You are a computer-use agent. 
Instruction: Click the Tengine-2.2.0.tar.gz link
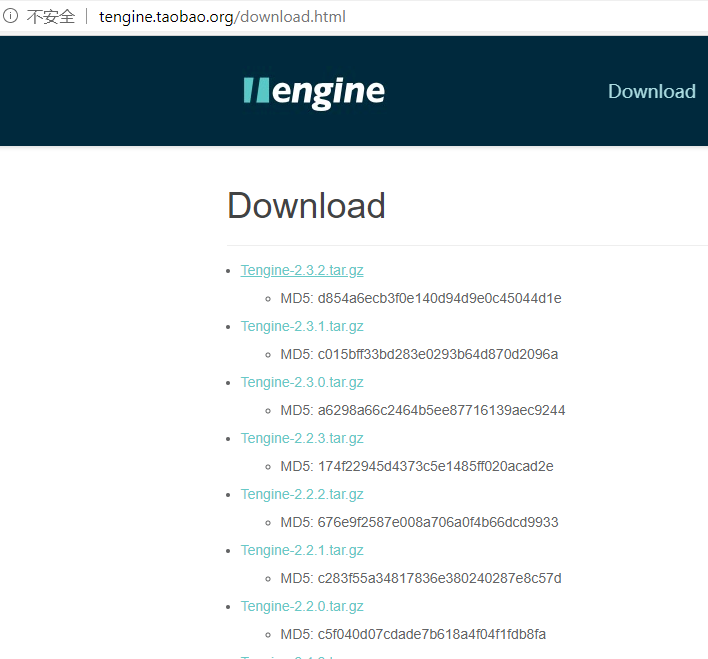pyautogui.click(x=302, y=606)
